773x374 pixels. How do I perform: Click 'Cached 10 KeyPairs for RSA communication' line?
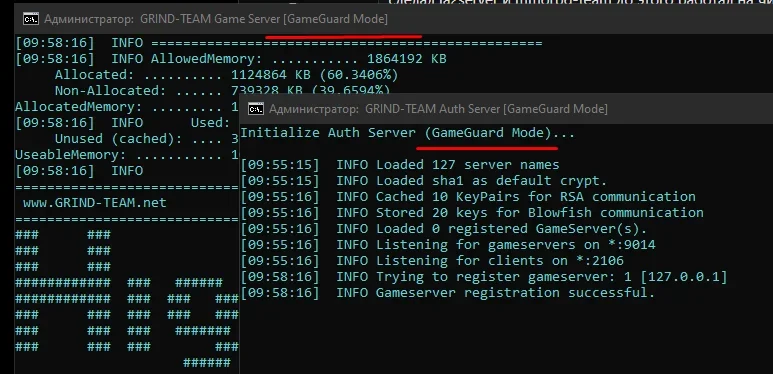(x=468, y=197)
